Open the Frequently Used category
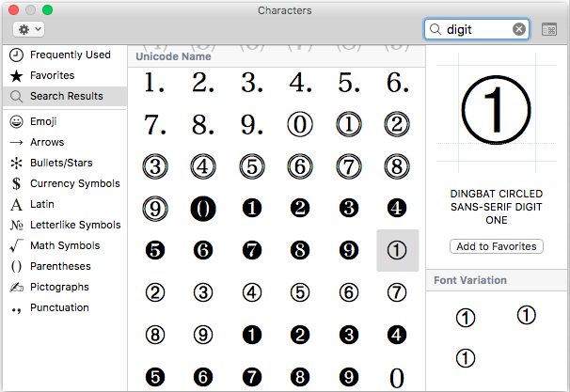570x392 pixels. 65,55
